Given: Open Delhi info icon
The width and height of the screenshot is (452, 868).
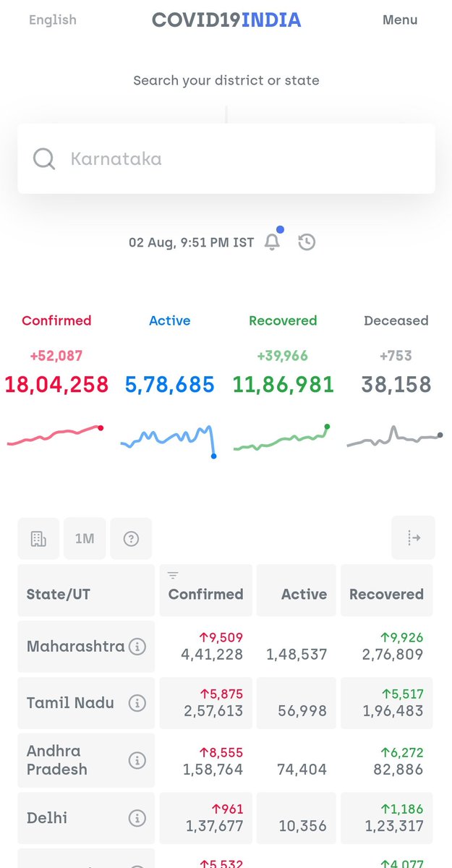Looking at the screenshot, I should 137,818.
